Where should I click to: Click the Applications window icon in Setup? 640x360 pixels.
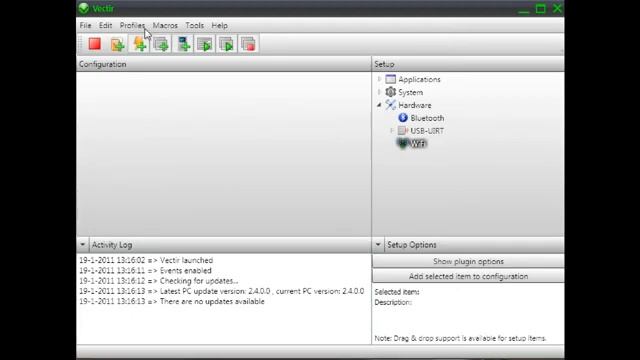(391, 79)
